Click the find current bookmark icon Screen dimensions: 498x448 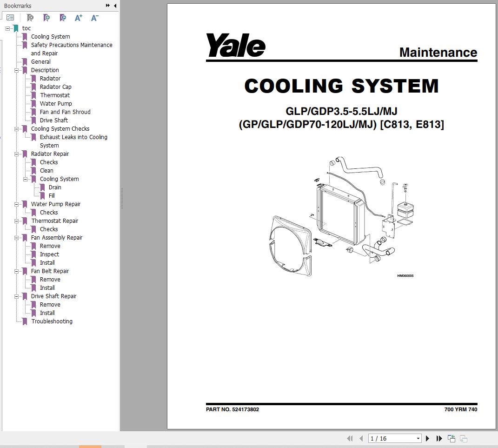[63, 18]
